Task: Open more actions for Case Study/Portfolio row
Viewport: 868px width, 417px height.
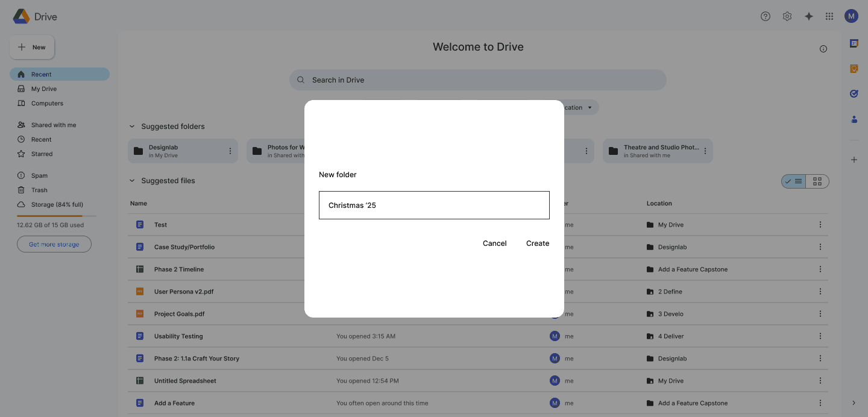Action: [x=820, y=247]
